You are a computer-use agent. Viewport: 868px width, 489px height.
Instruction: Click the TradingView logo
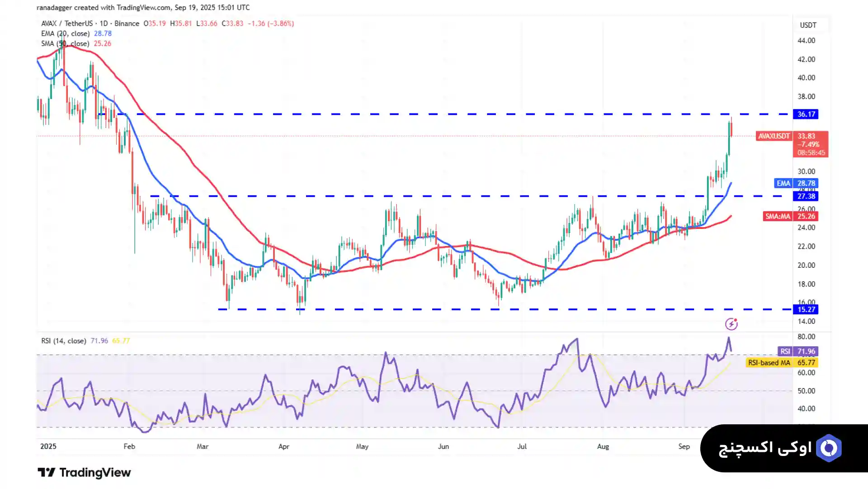(84, 472)
